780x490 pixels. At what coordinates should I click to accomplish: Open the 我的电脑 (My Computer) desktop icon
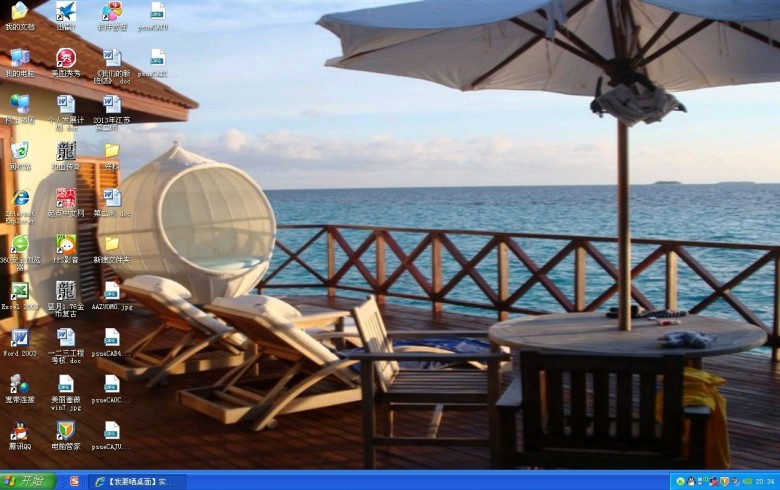tap(19, 58)
